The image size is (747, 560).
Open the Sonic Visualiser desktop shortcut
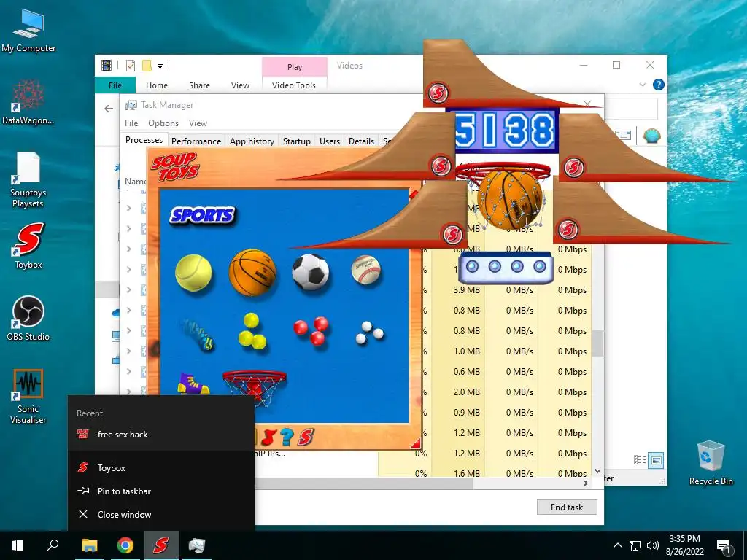(x=28, y=397)
